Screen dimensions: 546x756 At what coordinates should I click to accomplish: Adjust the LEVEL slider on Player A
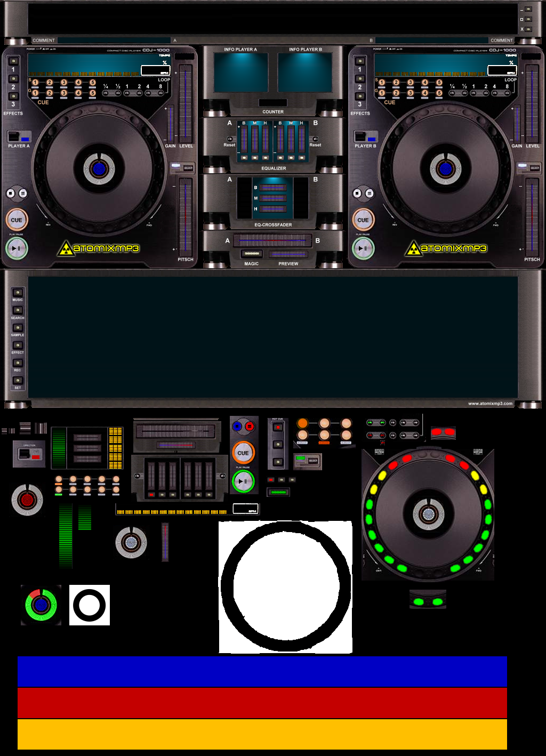pyautogui.click(x=186, y=103)
